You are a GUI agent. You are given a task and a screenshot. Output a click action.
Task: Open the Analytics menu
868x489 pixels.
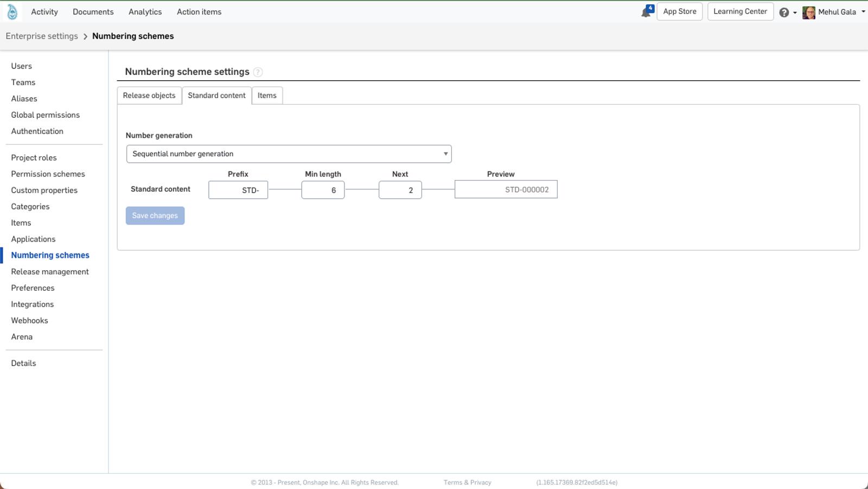pyautogui.click(x=144, y=11)
